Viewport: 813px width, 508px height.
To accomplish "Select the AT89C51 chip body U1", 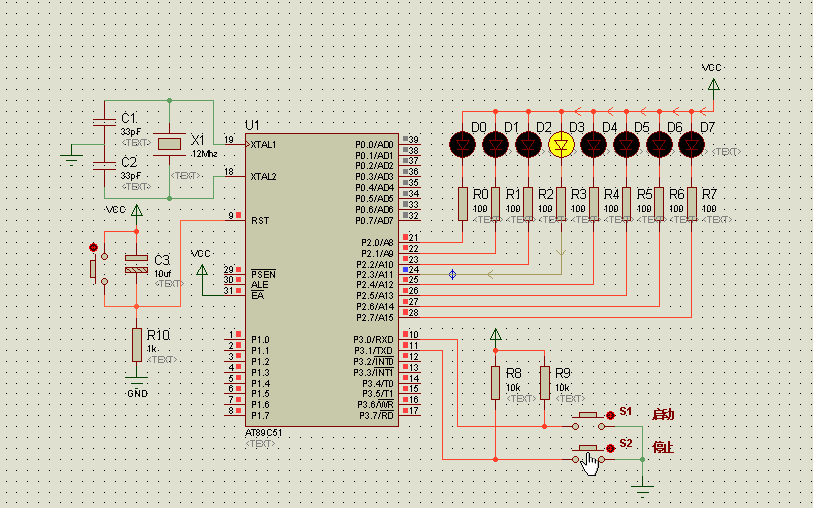I will click(321, 280).
